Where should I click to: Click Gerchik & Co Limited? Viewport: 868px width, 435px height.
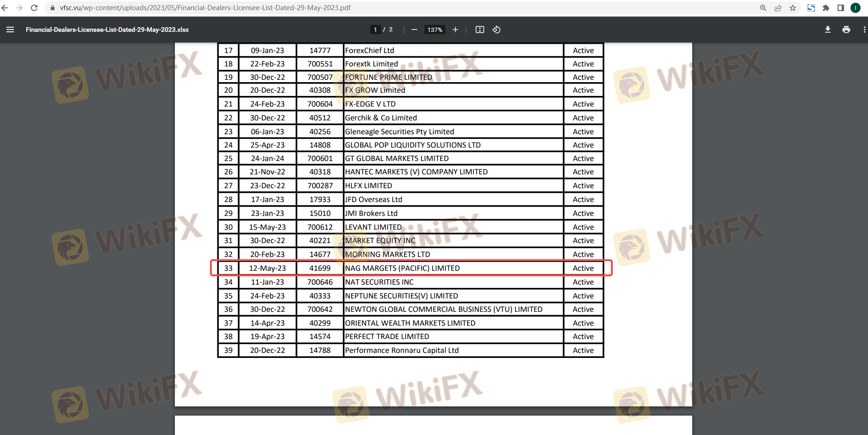(381, 118)
